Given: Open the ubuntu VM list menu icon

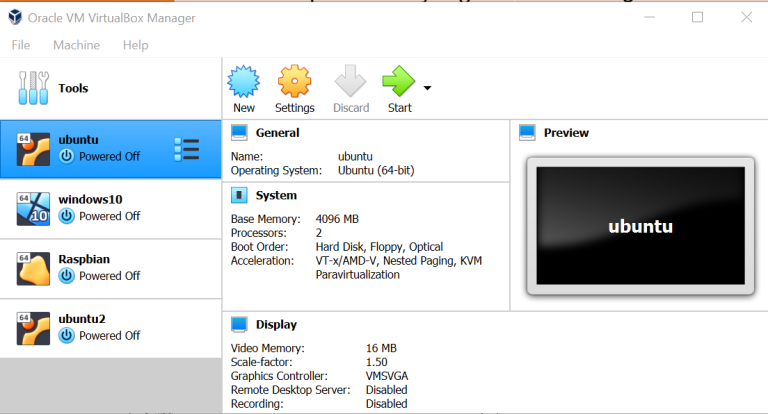Looking at the screenshot, I should pos(186,149).
